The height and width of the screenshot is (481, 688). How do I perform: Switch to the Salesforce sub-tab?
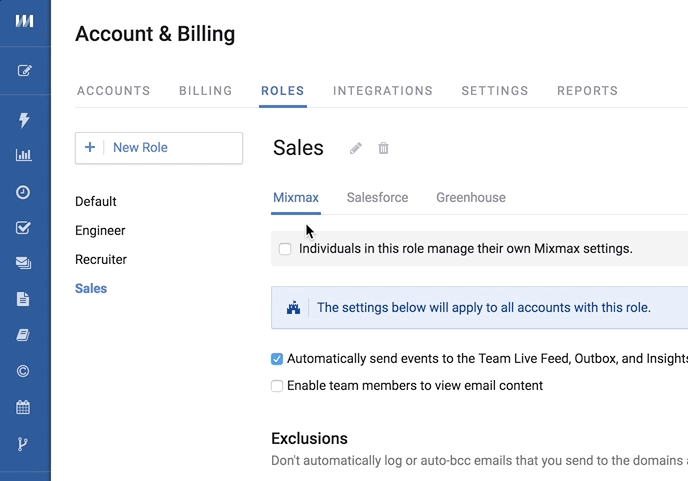(x=377, y=198)
